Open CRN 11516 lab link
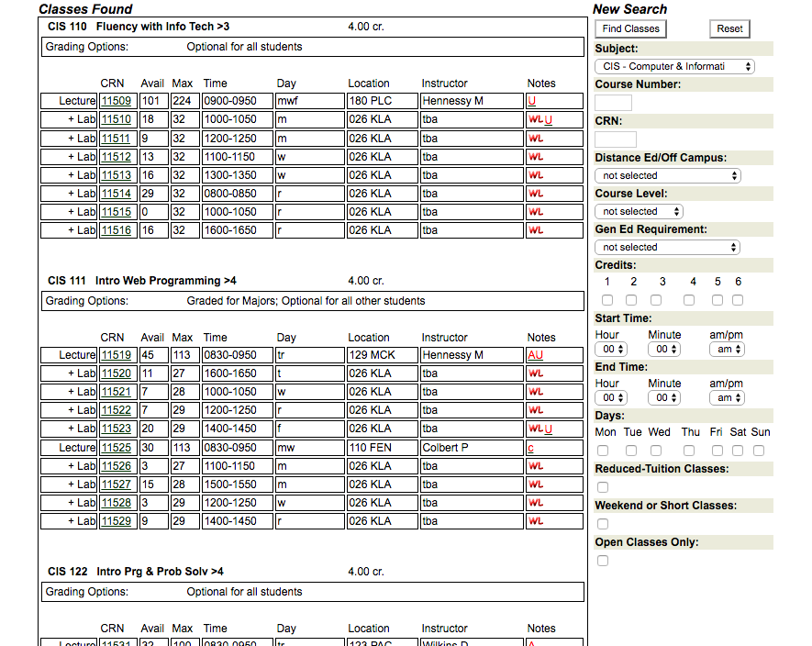This screenshot has width=812, height=646. click(x=117, y=230)
